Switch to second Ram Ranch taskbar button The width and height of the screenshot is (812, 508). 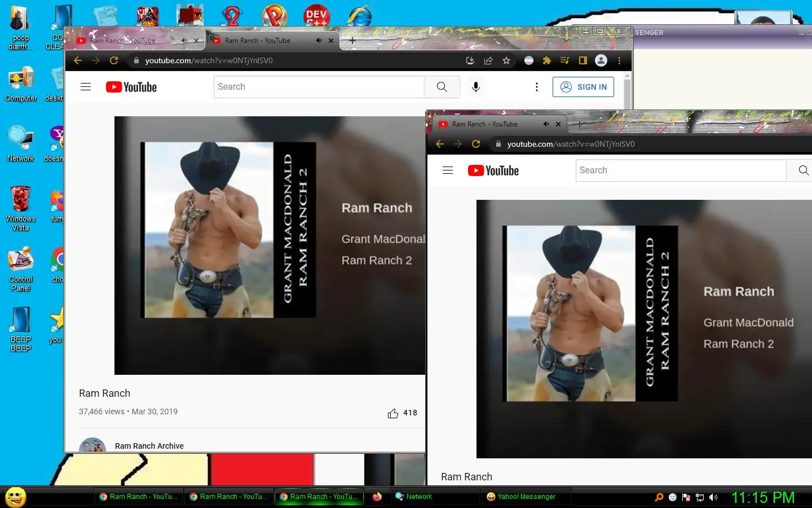point(229,497)
